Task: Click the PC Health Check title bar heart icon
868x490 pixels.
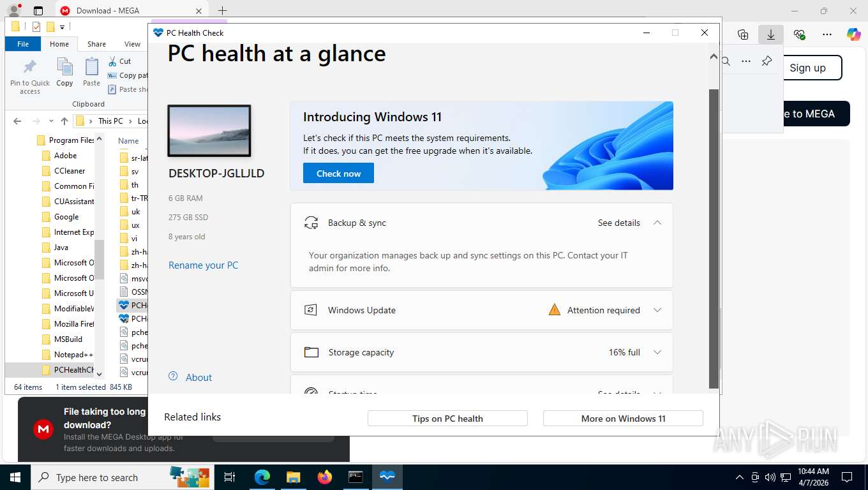Action: click(x=158, y=33)
